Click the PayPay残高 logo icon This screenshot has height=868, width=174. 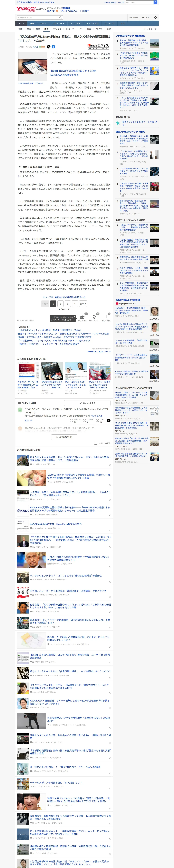point(117,304)
